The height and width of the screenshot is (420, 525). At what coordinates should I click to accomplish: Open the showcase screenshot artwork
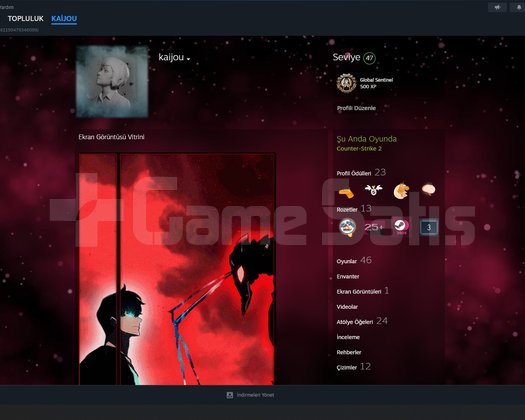(x=177, y=269)
